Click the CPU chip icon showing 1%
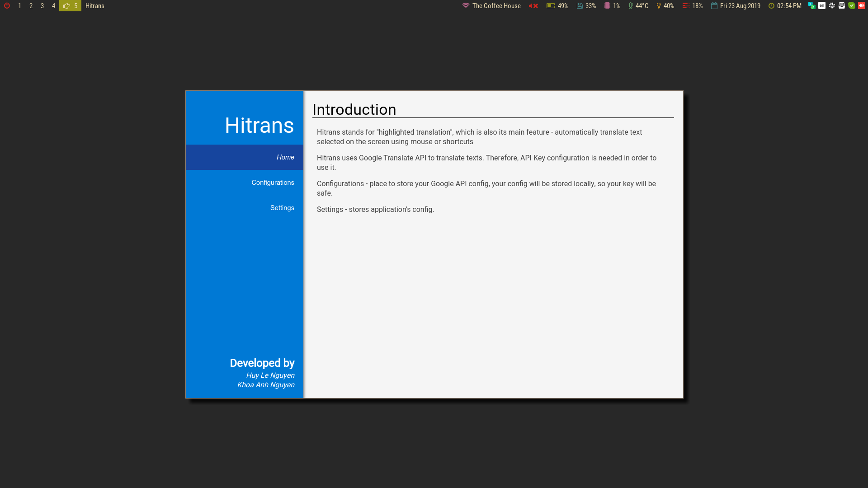This screenshot has width=868, height=488. pyautogui.click(x=607, y=6)
